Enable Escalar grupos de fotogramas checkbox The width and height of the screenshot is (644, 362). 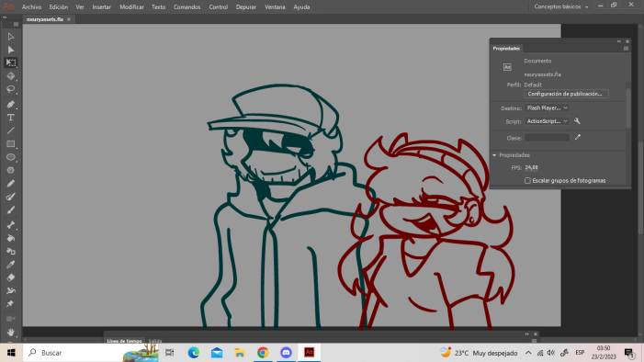tap(527, 180)
